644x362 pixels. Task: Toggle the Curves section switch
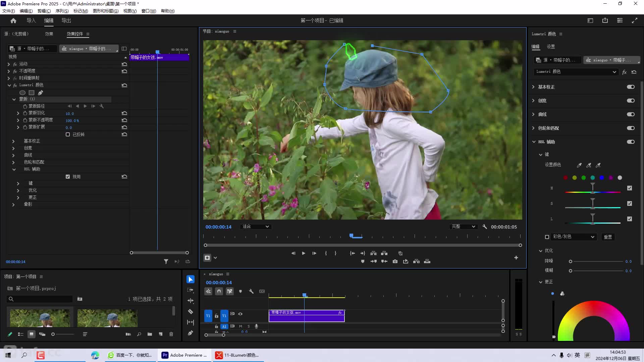point(631,114)
